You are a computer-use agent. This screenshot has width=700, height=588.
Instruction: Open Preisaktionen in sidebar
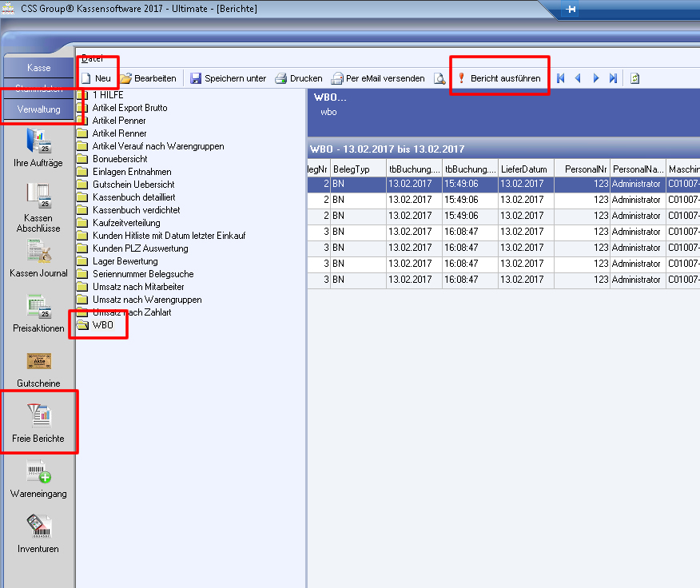[38, 312]
